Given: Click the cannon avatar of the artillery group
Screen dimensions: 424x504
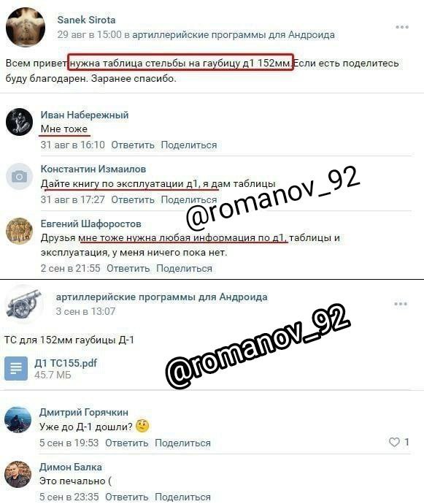Looking at the screenshot, I should [25, 304].
